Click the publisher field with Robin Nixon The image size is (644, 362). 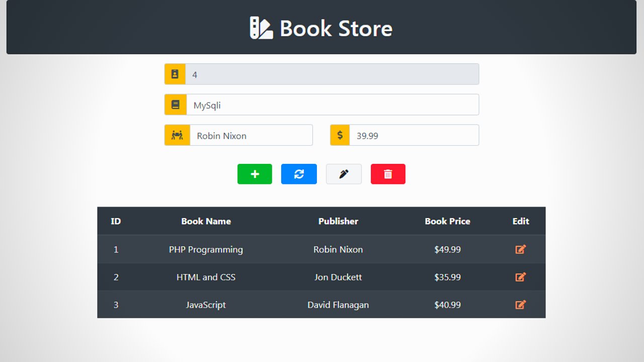pos(251,136)
